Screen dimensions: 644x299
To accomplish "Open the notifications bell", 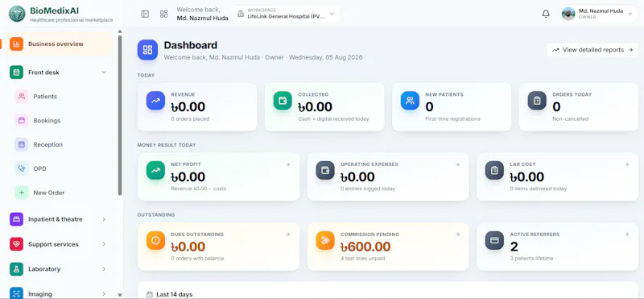I will tap(546, 14).
